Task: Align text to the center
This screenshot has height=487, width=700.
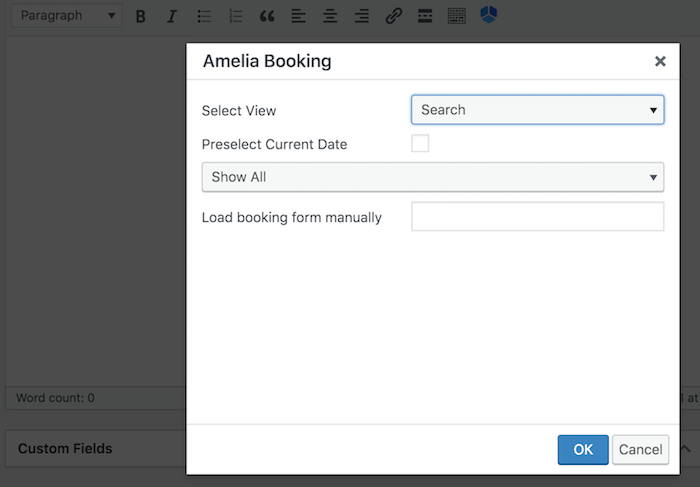Action: coord(330,16)
